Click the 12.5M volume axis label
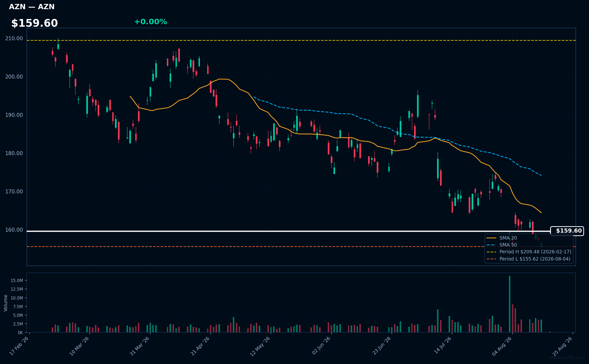The height and width of the screenshot is (364, 589). pos(17,289)
